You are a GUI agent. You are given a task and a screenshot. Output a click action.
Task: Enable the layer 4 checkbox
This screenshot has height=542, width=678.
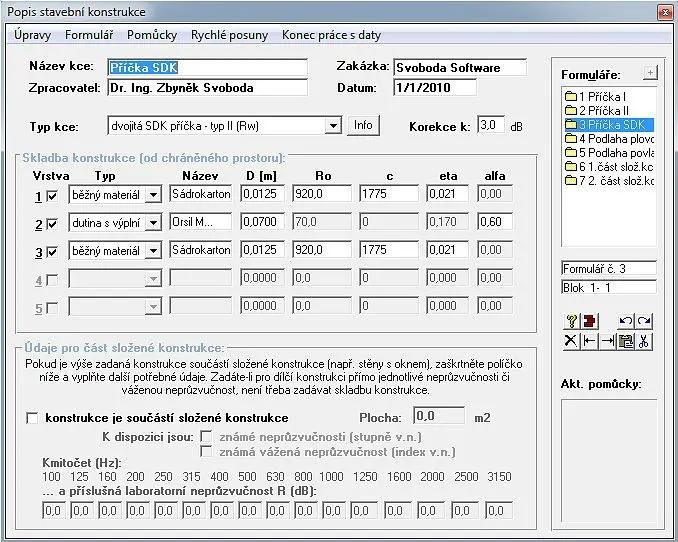(x=52, y=278)
